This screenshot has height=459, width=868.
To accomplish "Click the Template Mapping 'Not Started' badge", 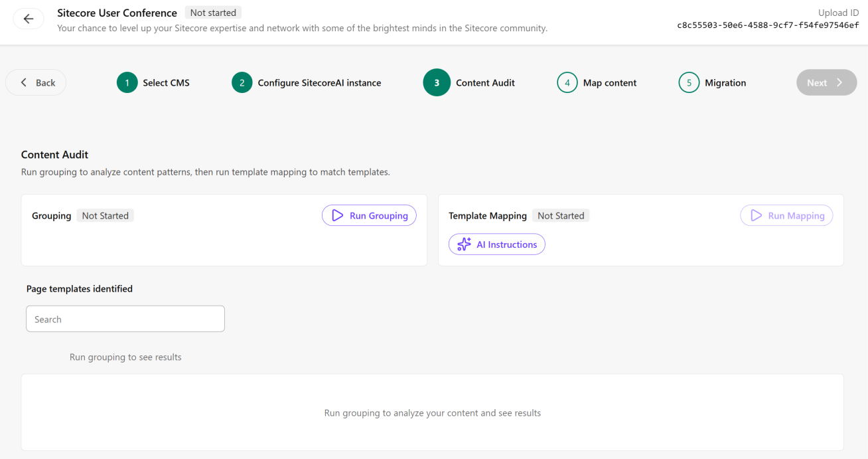I will pos(561,215).
